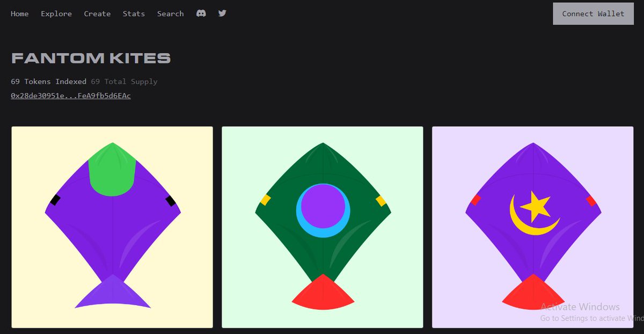Open the Stats menu item
Screen dimensions: 644x334
tap(134, 13)
